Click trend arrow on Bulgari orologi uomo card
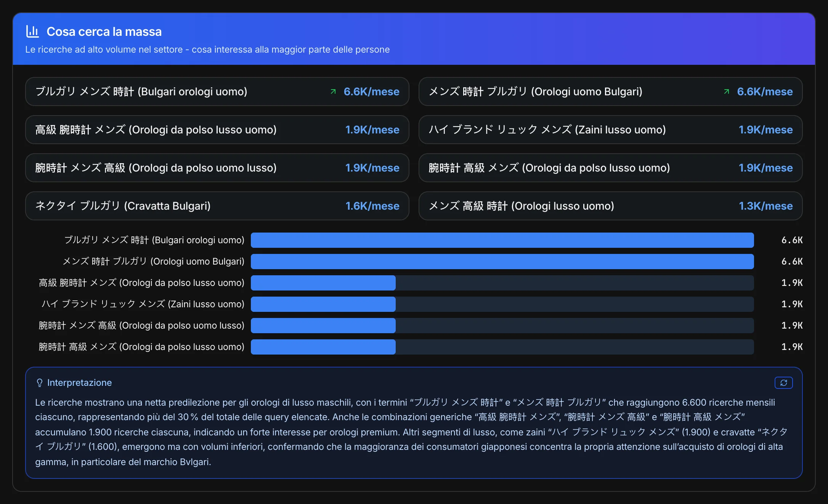The height and width of the screenshot is (504, 828). click(x=333, y=91)
